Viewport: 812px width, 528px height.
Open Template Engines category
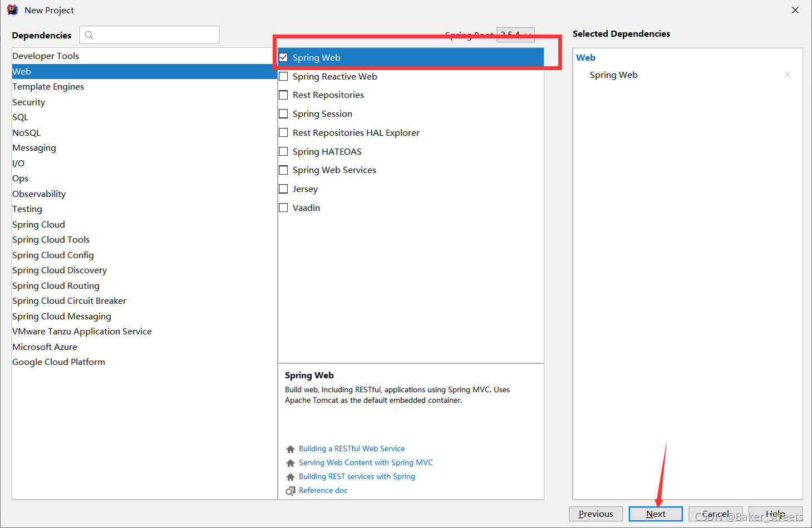pos(145,86)
